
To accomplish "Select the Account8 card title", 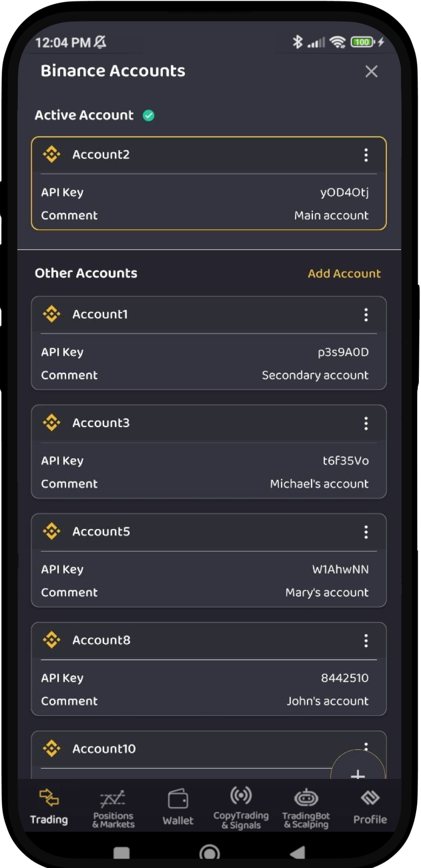I will 102,640.
